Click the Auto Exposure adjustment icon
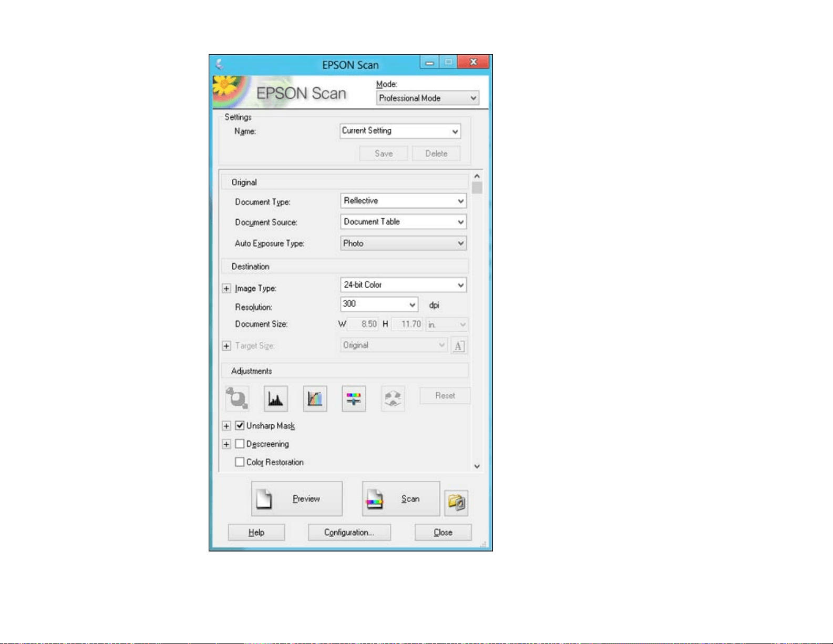 point(237,398)
